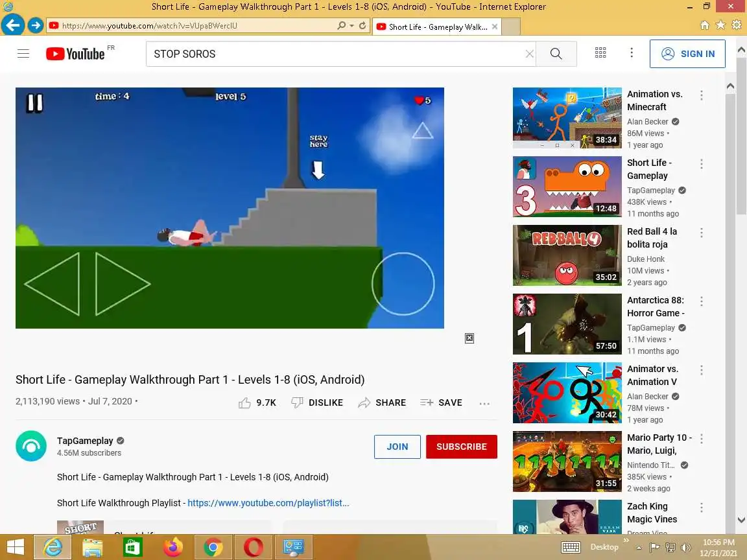
Task: Open options menu for Short Life Gameplay suggestion
Action: click(701, 164)
